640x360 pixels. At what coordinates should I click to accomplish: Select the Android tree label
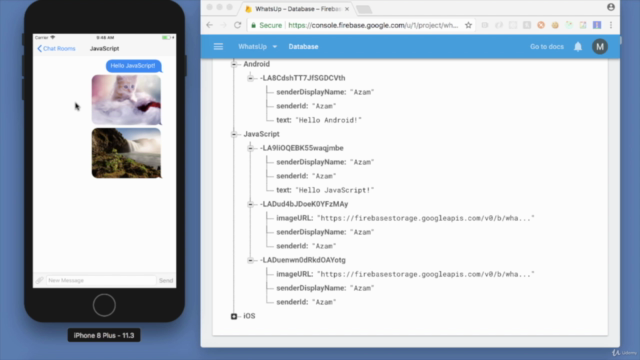click(256, 64)
